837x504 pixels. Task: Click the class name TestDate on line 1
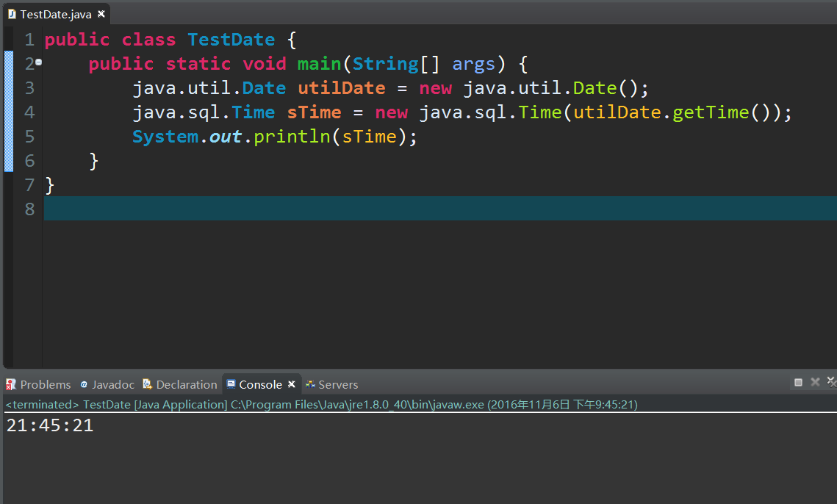pyautogui.click(x=231, y=40)
